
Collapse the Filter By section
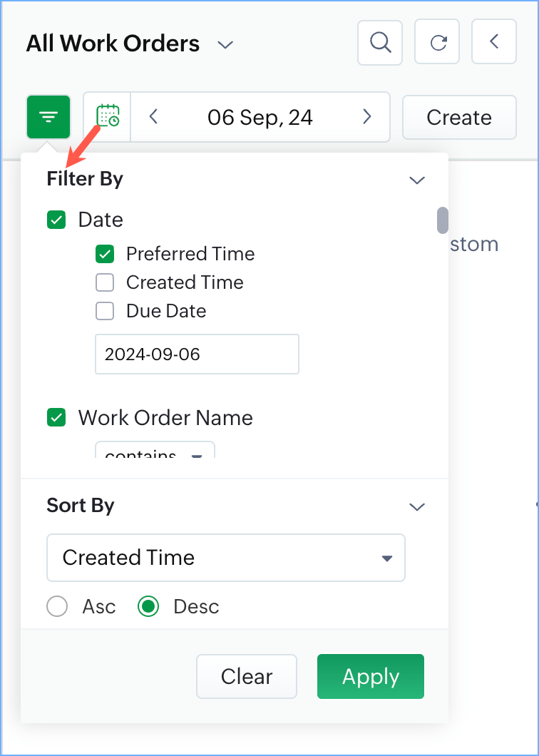pos(417,180)
